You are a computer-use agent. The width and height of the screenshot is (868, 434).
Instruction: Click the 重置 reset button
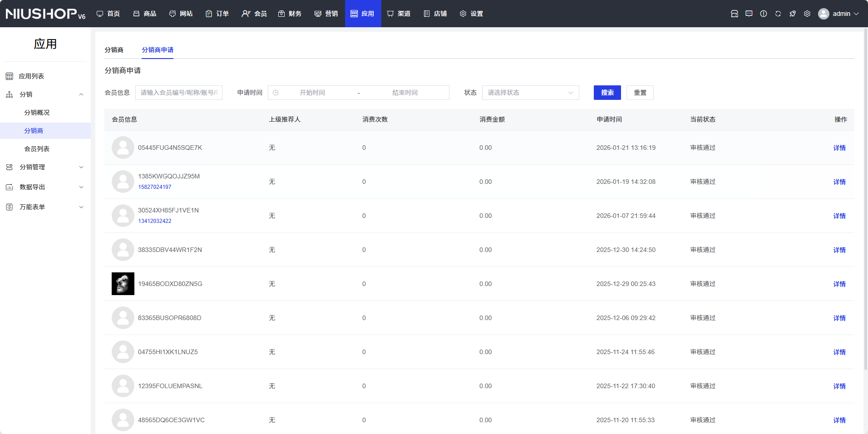[640, 93]
